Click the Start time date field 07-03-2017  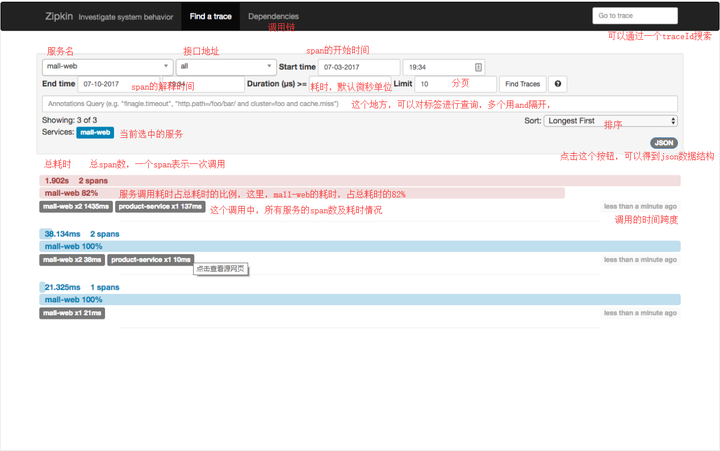(x=359, y=67)
